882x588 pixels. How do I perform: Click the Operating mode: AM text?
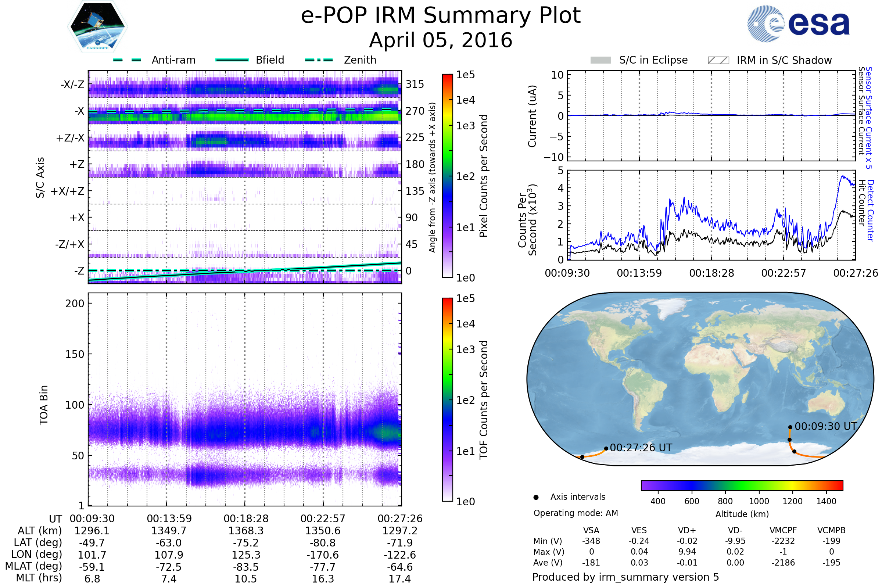[x=576, y=513]
